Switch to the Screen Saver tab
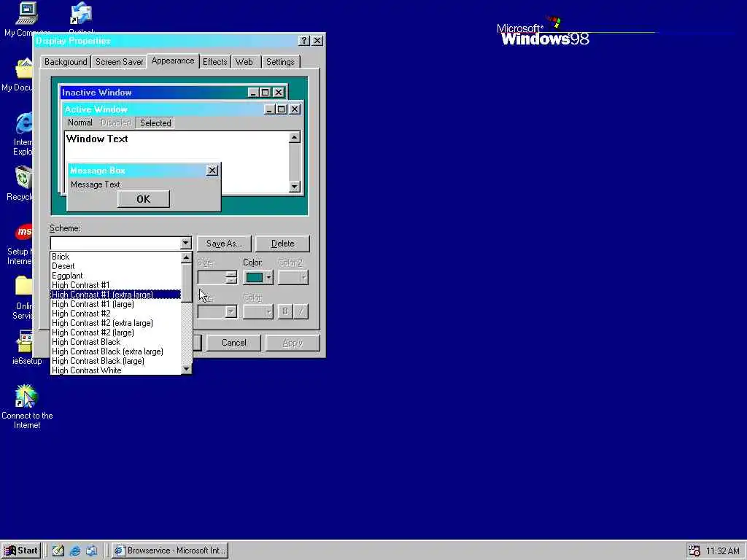The height and width of the screenshot is (560, 747). point(119,62)
